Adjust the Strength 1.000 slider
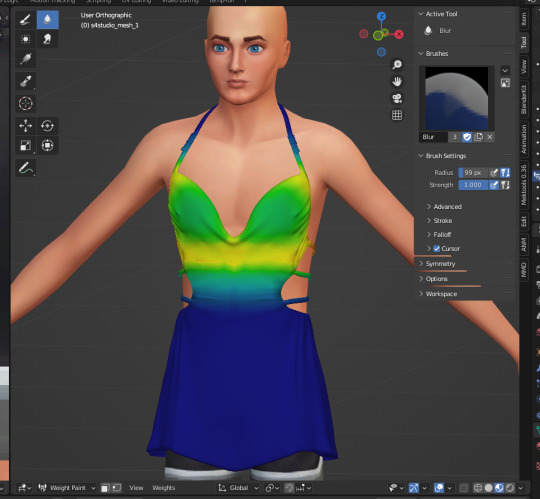 pyautogui.click(x=473, y=185)
